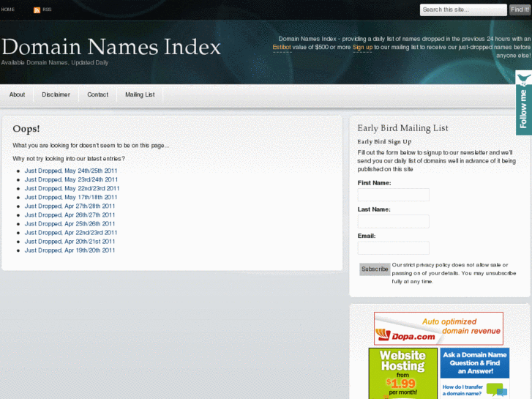The image size is (532, 399).
Task: Open the RSS text link
Action: (x=47, y=10)
